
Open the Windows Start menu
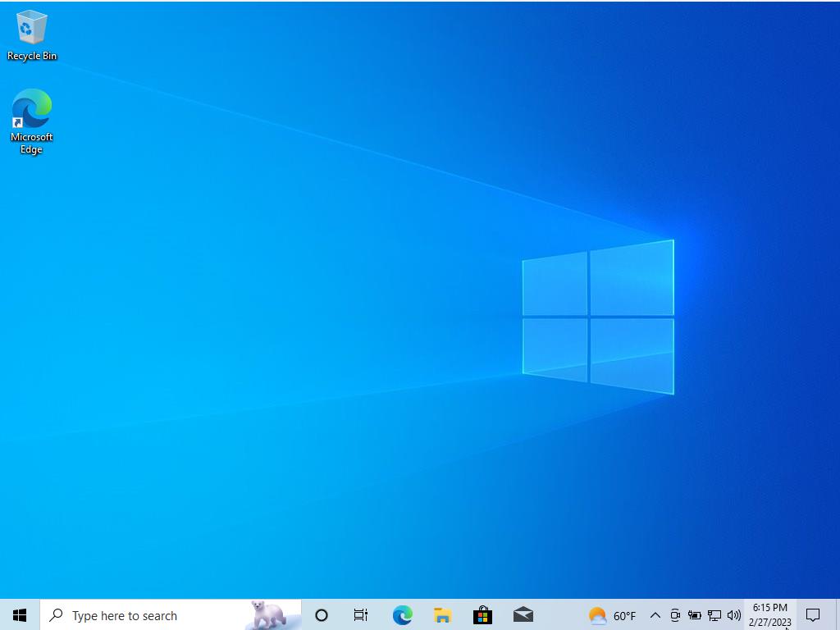[x=20, y=615]
